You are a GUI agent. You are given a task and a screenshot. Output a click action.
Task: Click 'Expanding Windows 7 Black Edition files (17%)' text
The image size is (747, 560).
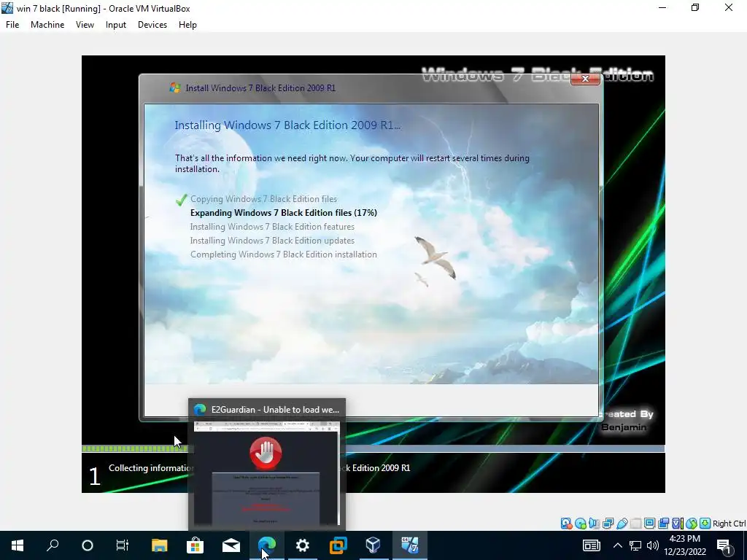(284, 213)
